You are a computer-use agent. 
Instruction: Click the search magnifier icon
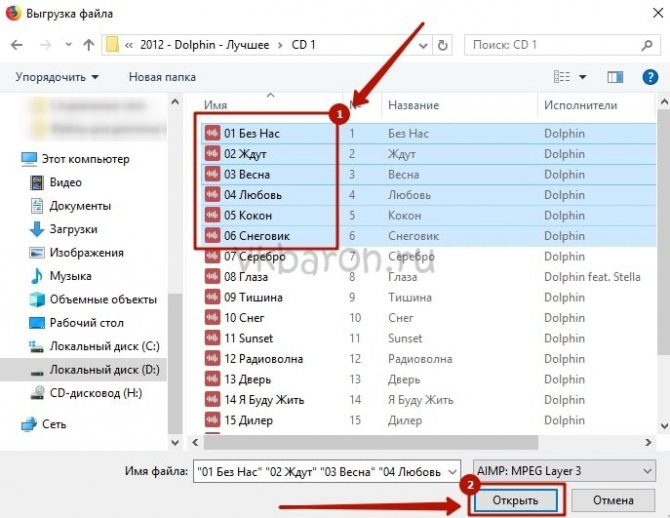646,45
